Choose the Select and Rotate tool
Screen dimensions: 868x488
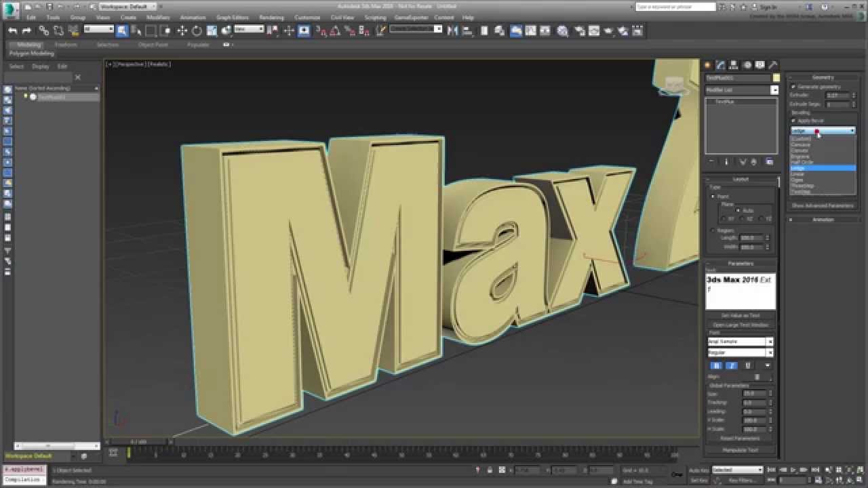[x=197, y=30]
